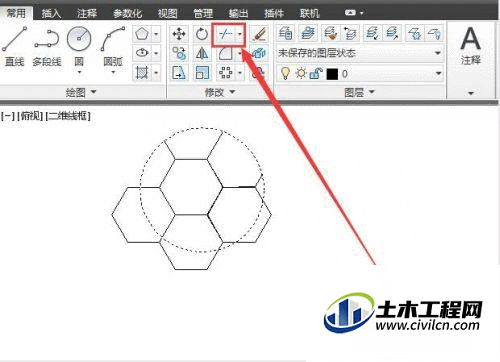The height and width of the screenshot is (362, 500).
Task: Activate the Mirror tool
Action: (202, 53)
